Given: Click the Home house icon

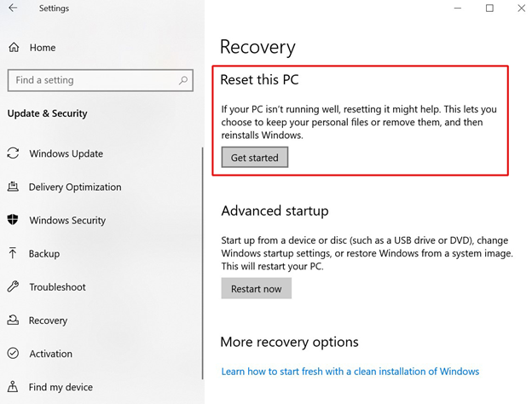Looking at the screenshot, I should [x=14, y=47].
